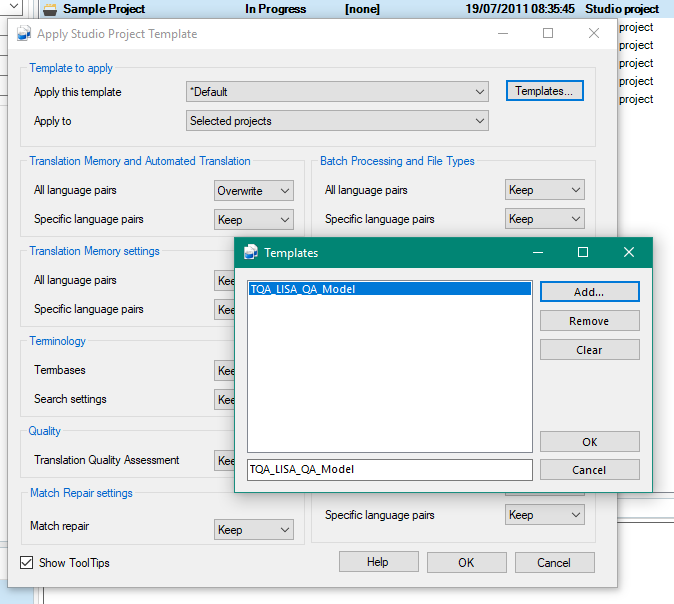This screenshot has width=674, height=604.
Task: Open Batch Processing All language pairs dropdown
Action: [544, 190]
